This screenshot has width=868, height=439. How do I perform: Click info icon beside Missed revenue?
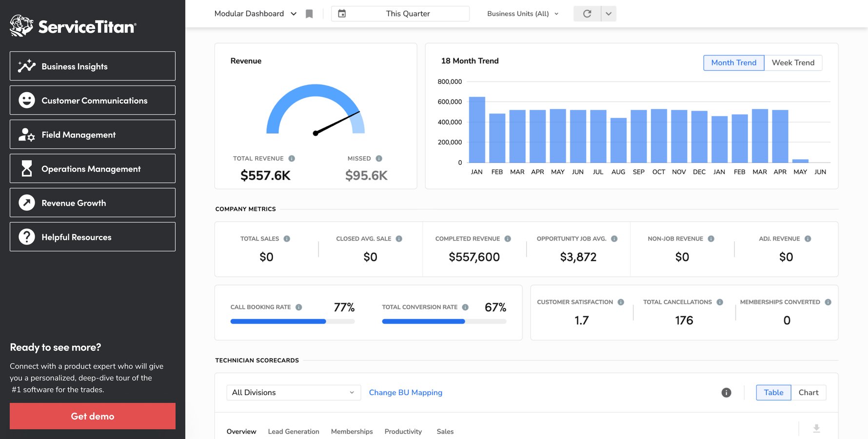coord(379,159)
